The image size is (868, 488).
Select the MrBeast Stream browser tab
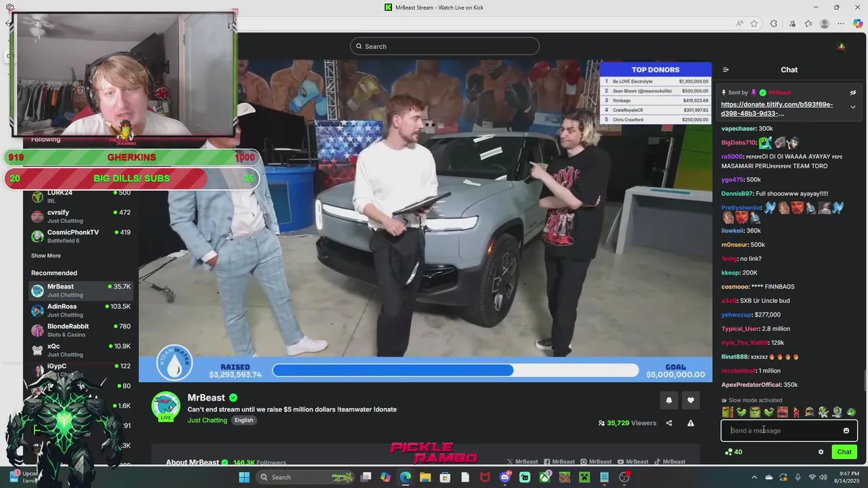click(434, 7)
